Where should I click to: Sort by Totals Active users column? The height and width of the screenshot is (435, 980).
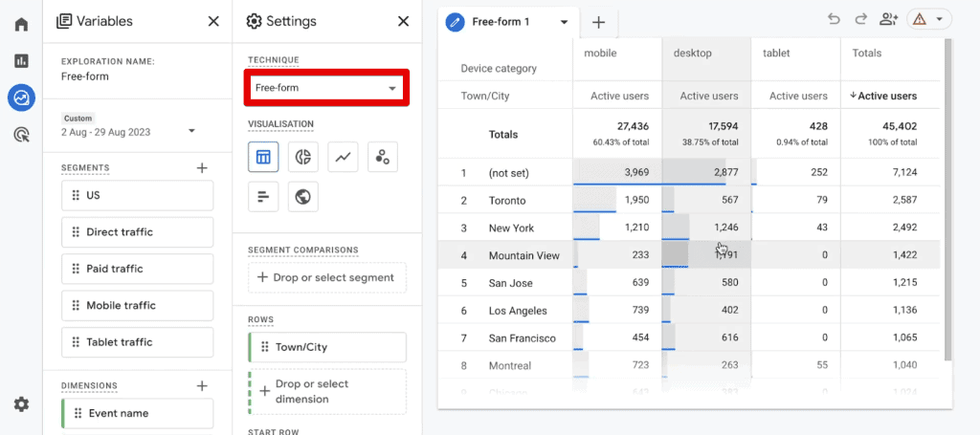883,97
